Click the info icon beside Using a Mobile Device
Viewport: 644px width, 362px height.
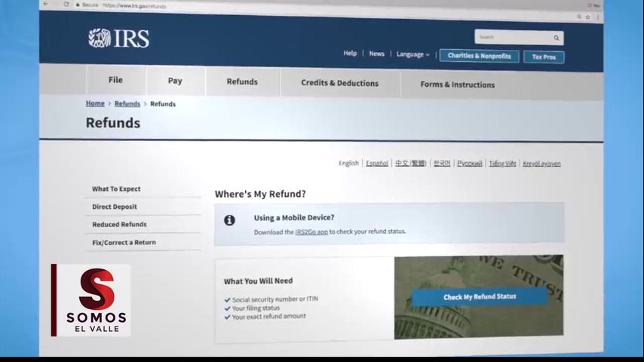tap(229, 220)
